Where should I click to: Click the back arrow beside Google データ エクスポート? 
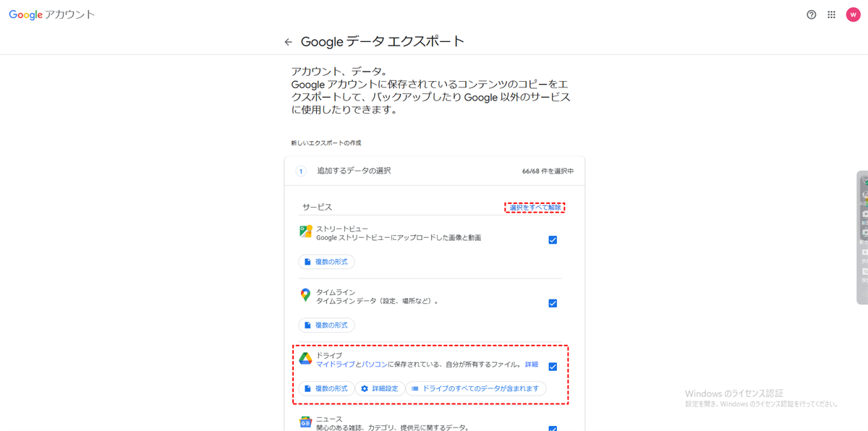coord(288,42)
